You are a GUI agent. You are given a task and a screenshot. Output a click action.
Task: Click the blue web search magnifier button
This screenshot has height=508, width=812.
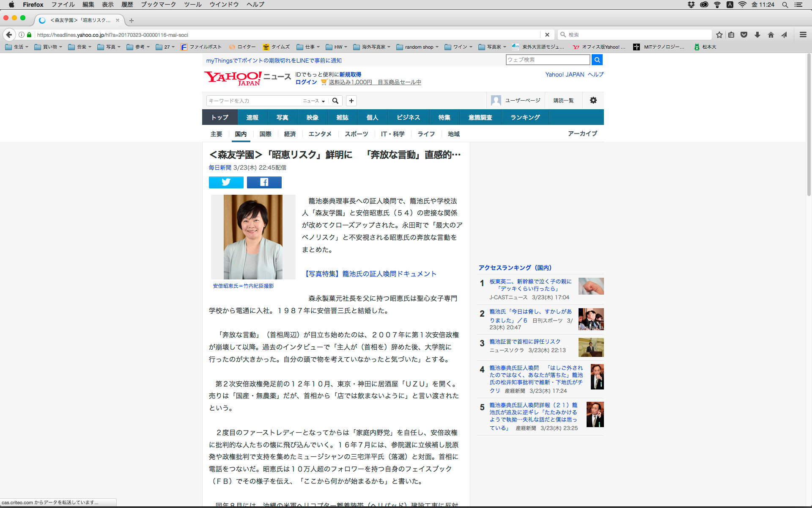[x=597, y=60]
